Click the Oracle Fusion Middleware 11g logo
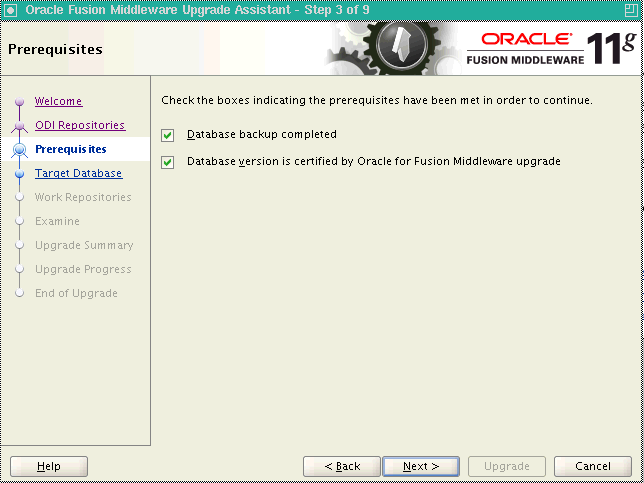The height and width of the screenshot is (483, 644). (552, 48)
